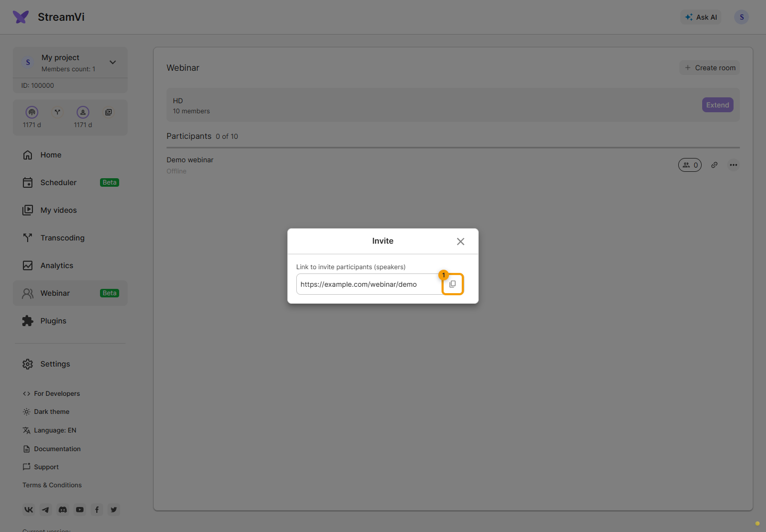The width and height of the screenshot is (766, 532).
Task: Open the YouTube social link
Action: pos(80,510)
